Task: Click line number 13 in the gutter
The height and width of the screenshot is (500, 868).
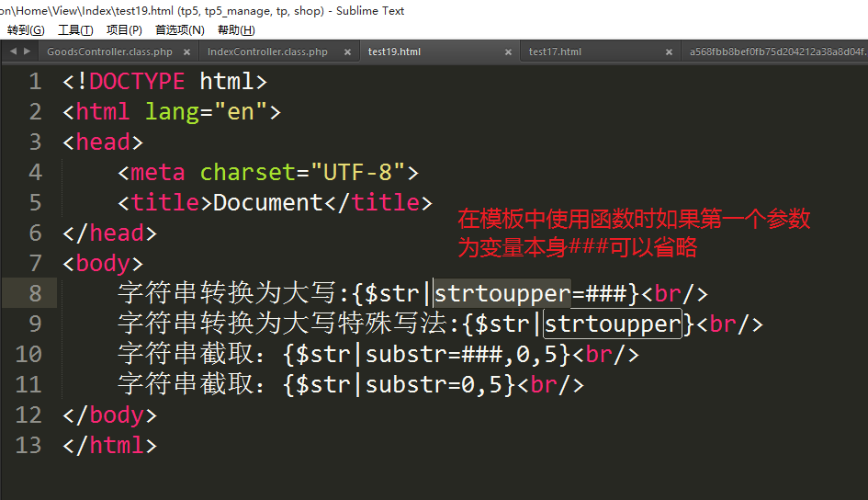Action: tap(28, 446)
